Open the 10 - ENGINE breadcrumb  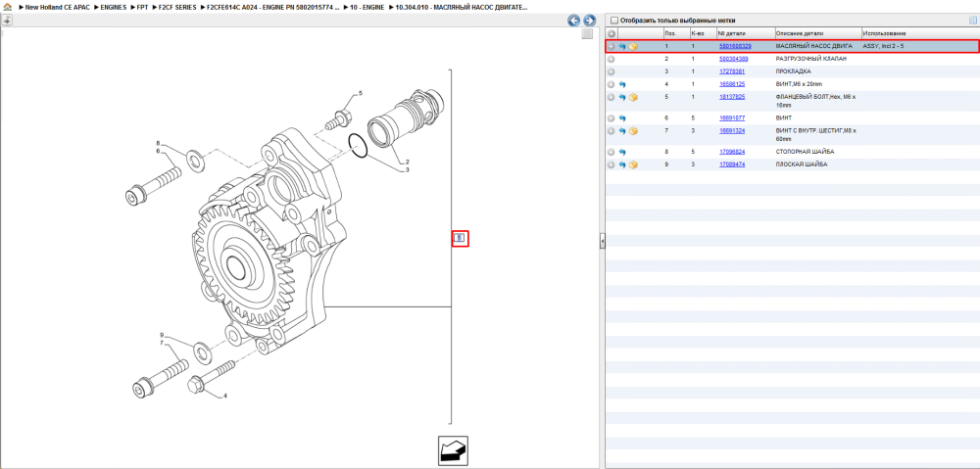tap(367, 7)
